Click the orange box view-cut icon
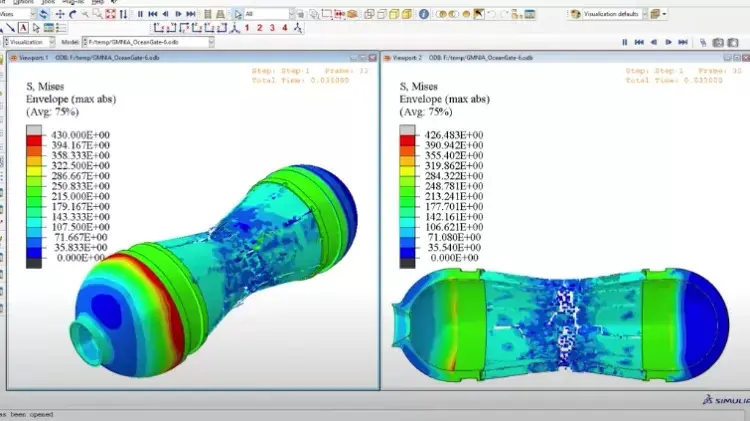 pos(353,14)
